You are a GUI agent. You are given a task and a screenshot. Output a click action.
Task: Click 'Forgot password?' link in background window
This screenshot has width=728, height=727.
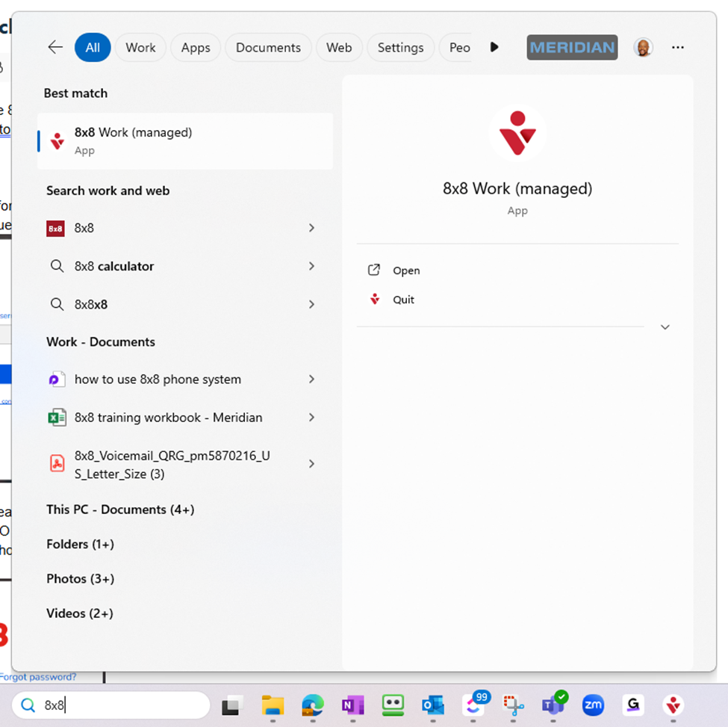click(x=38, y=677)
